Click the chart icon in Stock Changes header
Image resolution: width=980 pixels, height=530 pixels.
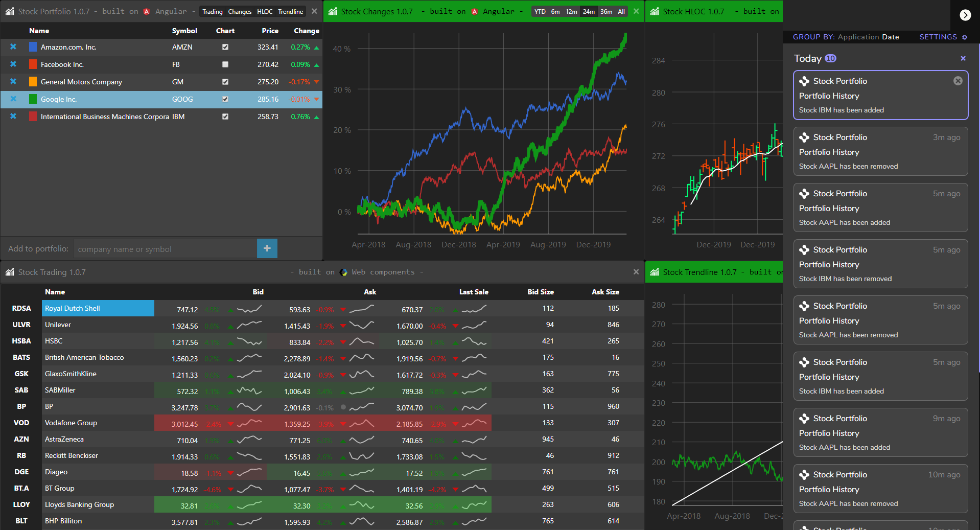pos(333,11)
